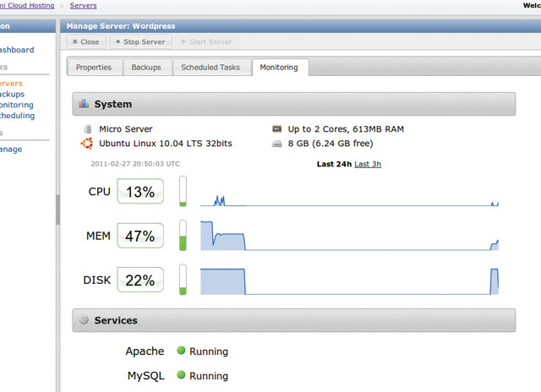This screenshot has width=541, height=392.
Task: Switch to the Backups tab
Action: pos(146,68)
